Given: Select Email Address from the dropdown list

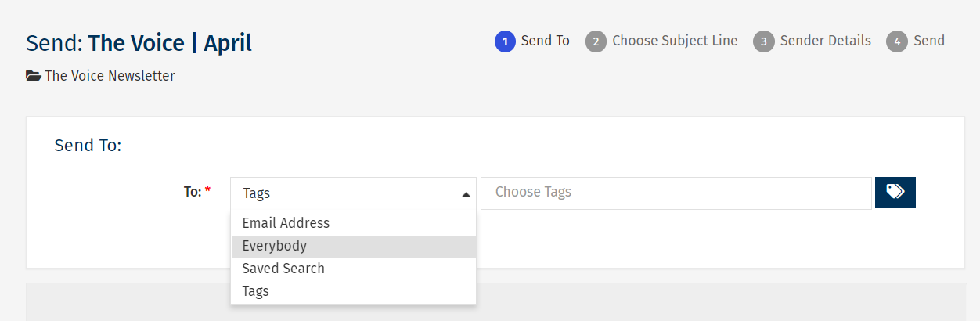Looking at the screenshot, I should point(286,223).
